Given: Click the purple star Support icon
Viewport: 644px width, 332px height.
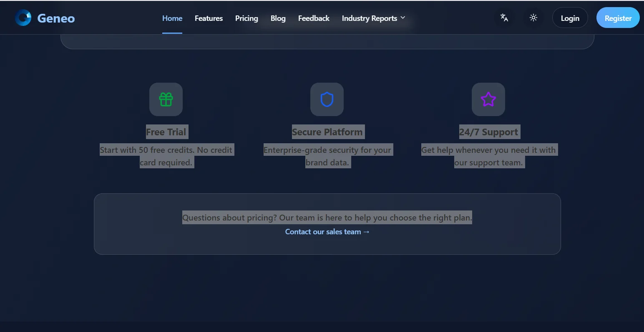Looking at the screenshot, I should pos(488,99).
